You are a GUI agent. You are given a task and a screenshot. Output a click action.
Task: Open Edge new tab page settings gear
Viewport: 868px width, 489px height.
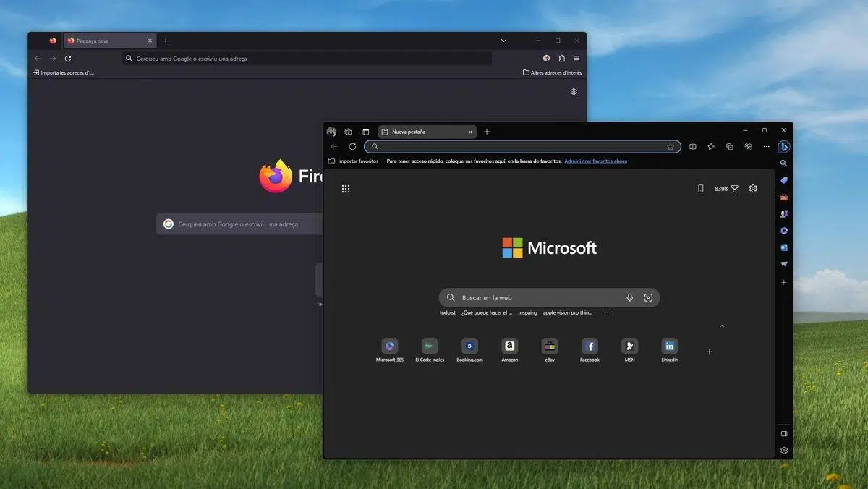(753, 189)
